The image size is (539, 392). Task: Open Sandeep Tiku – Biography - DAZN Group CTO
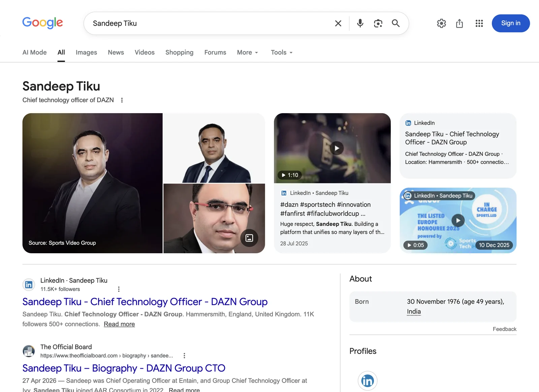124,368
